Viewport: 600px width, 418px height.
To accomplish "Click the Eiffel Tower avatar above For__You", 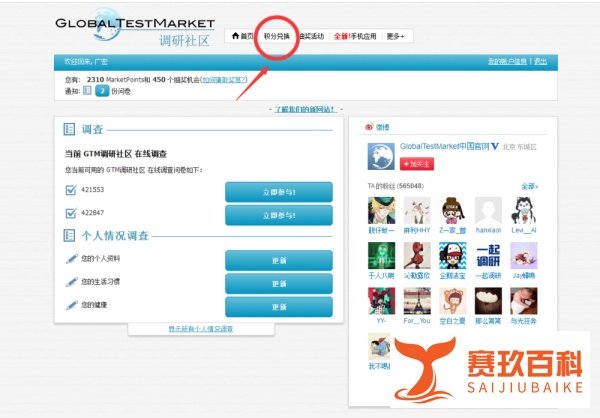I will 417,301.
